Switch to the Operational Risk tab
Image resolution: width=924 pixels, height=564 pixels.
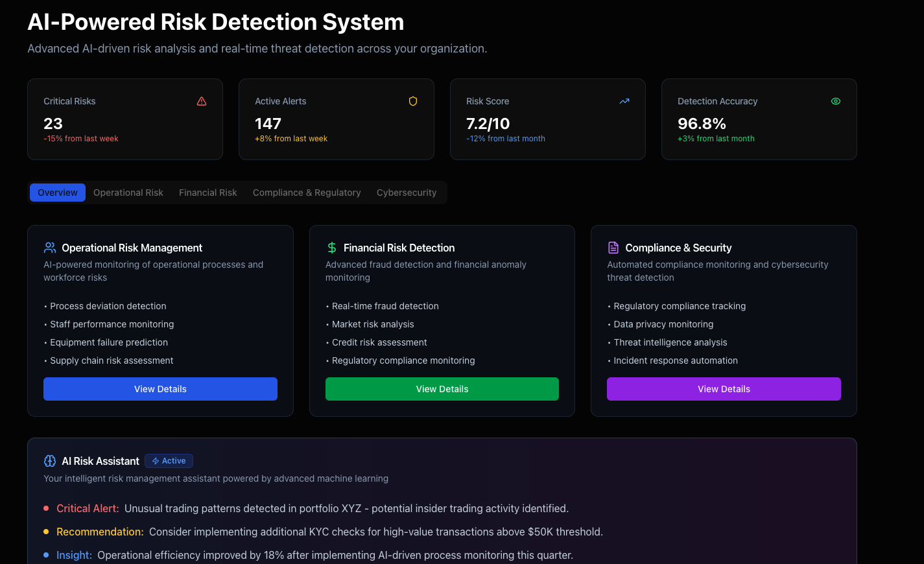point(128,193)
